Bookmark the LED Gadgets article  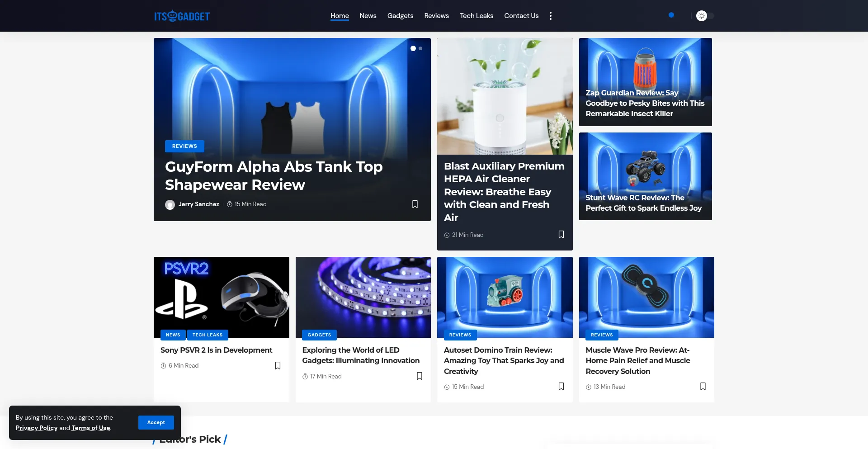point(419,376)
